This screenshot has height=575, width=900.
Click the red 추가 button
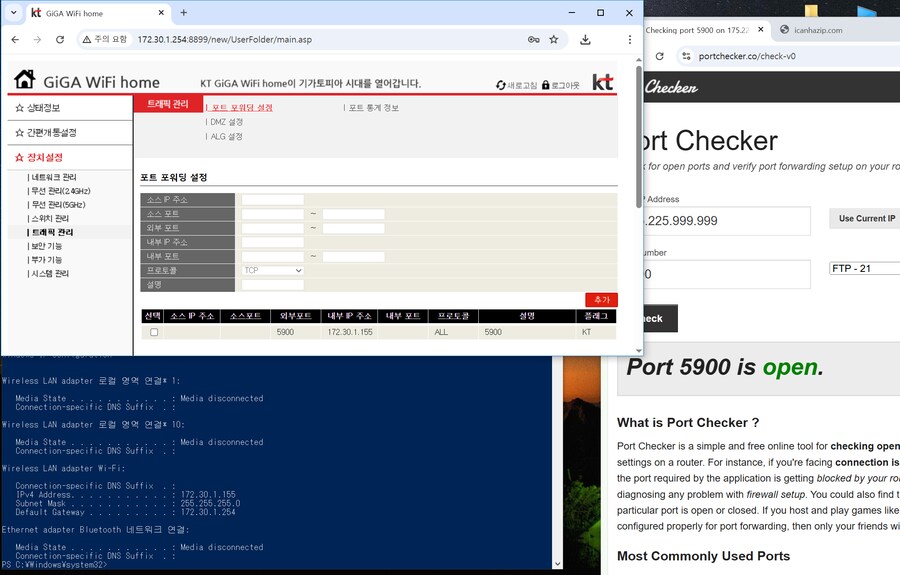601,300
